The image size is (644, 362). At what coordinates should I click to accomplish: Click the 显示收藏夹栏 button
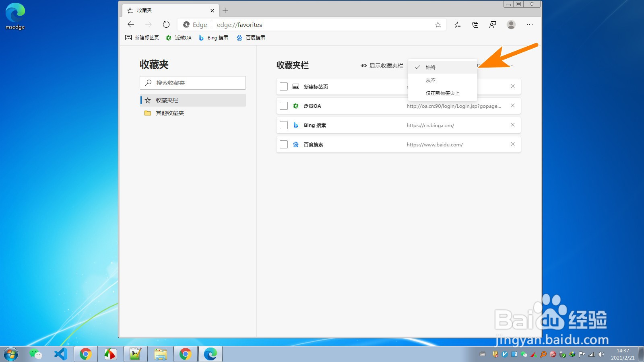click(381, 66)
